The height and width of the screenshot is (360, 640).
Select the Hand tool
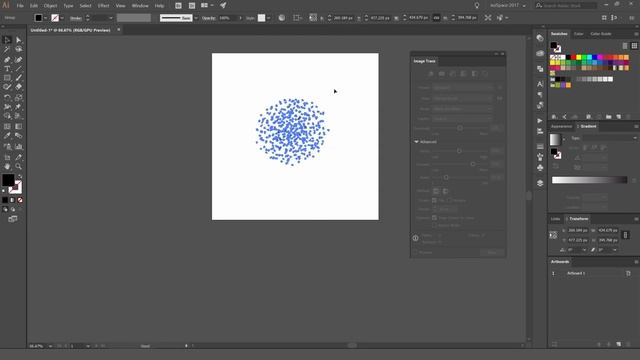(7, 167)
